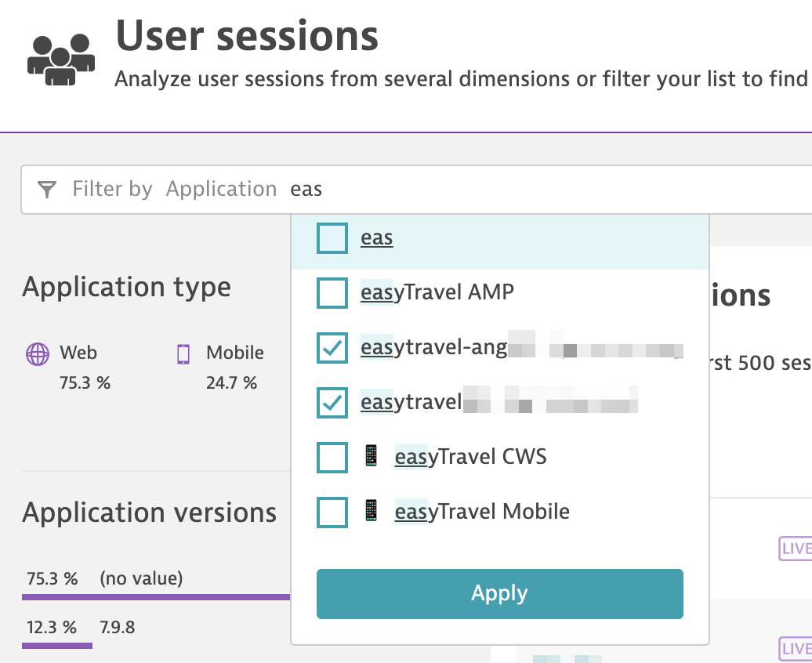The height and width of the screenshot is (663, 812).
Task: Click the phone icon beside easyTravel Mobile
Action: [371, 511]
